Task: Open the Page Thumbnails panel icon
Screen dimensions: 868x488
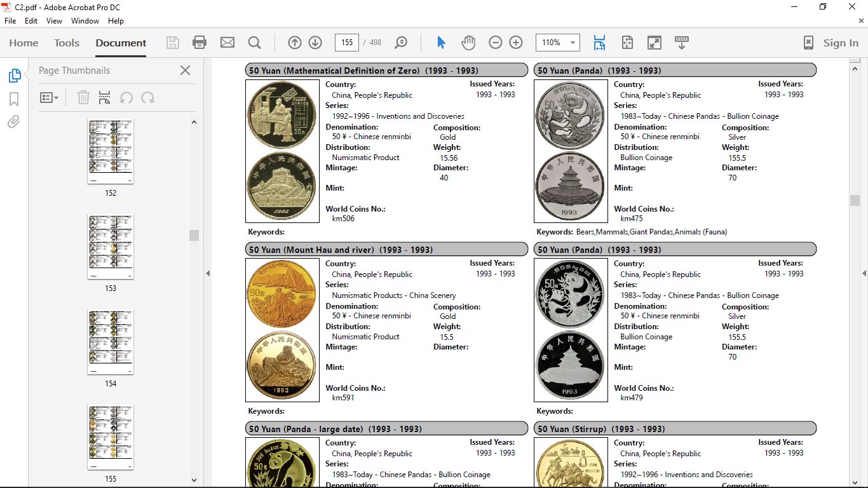Action: (14, 74)
